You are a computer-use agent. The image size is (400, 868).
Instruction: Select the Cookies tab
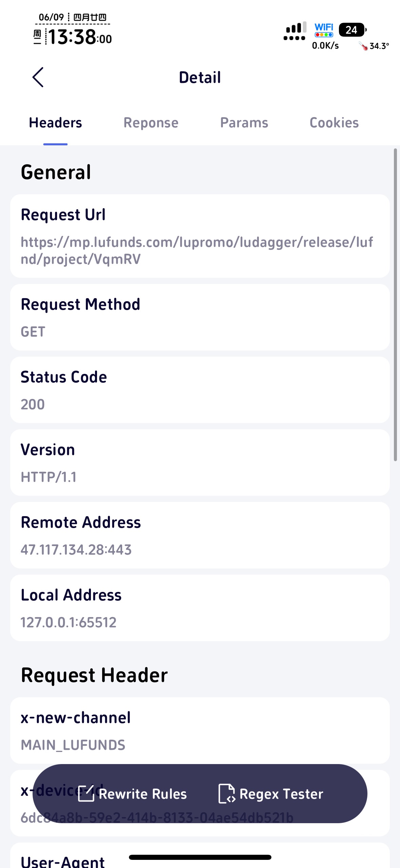334,123
